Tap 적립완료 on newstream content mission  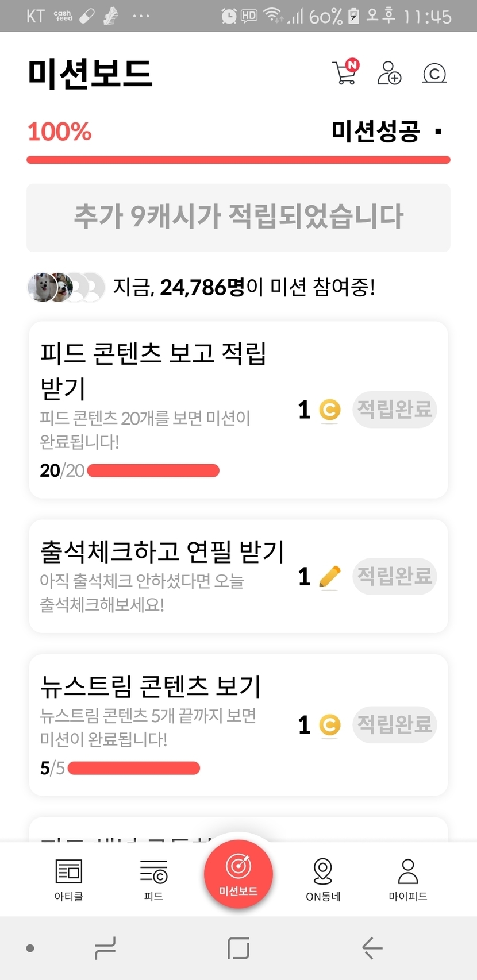pos(395,724)
